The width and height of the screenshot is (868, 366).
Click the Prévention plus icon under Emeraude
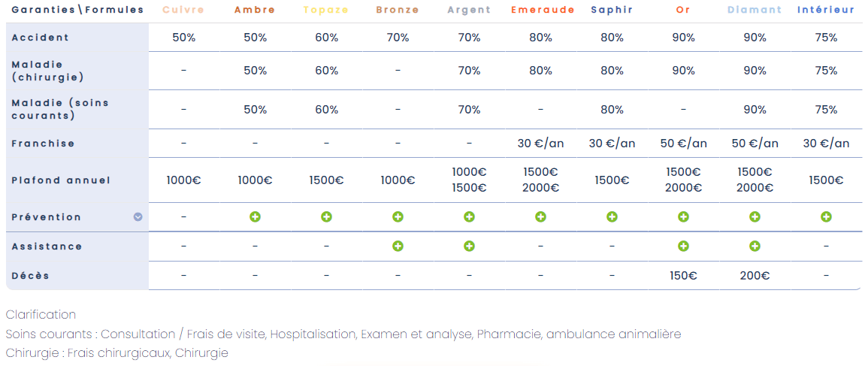tap(540, 217)
